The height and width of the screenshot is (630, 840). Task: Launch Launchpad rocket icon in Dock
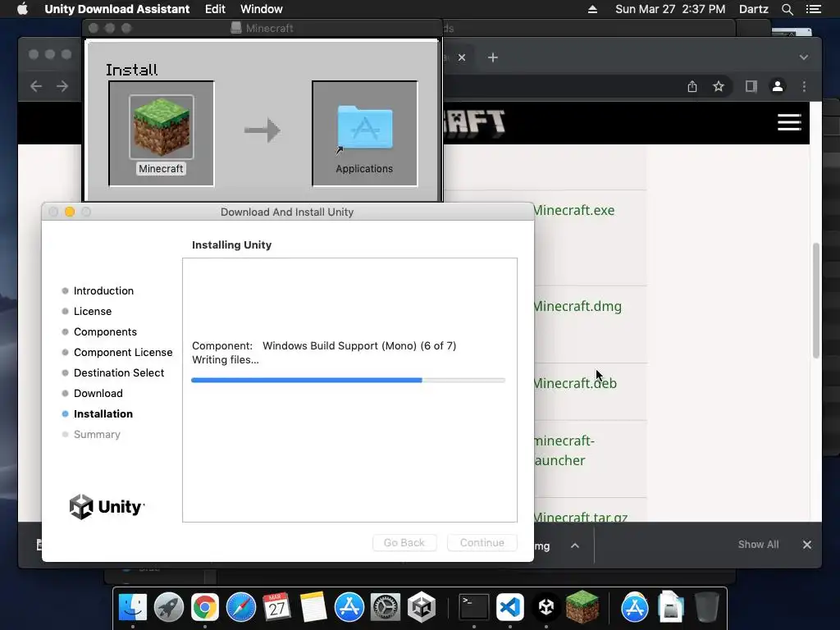169,608
